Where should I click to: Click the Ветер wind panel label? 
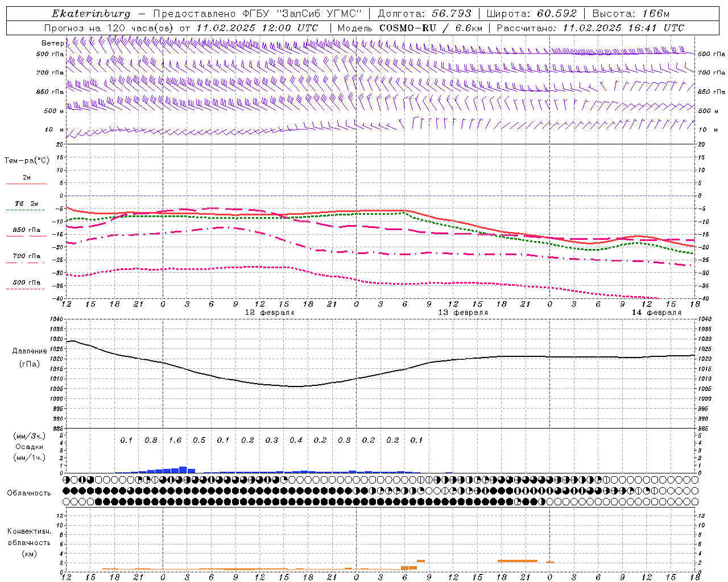(x=52, y=43)
